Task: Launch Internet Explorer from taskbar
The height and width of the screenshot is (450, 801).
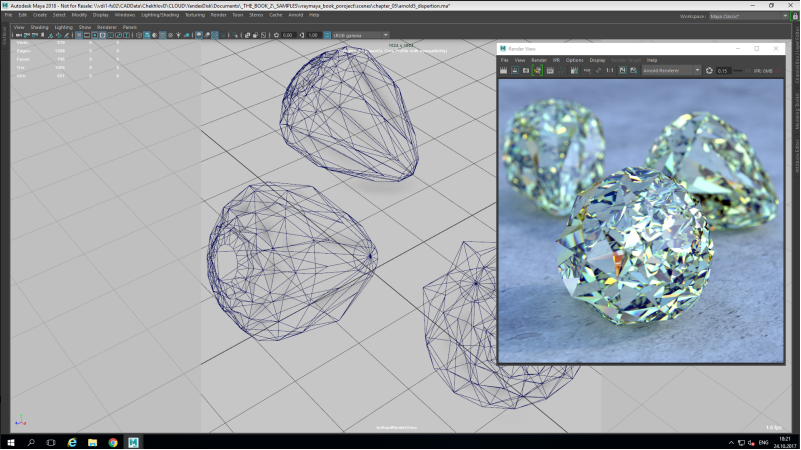Action: [x=72, y=442]
